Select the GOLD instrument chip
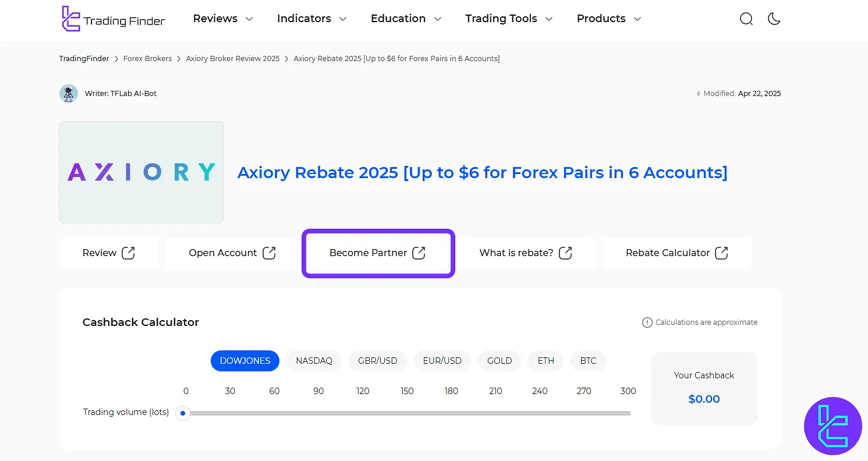This screenshot has width=868, height=461. [x=499, y=361]
